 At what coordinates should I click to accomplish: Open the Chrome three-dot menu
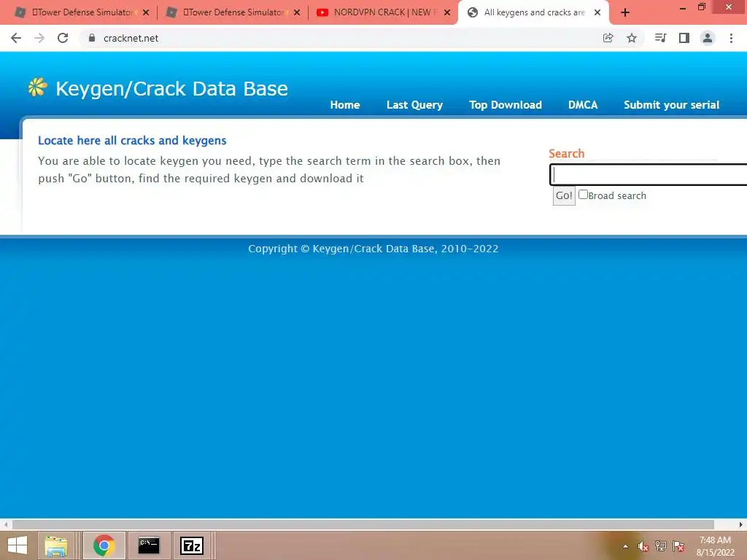coord(731,38)
